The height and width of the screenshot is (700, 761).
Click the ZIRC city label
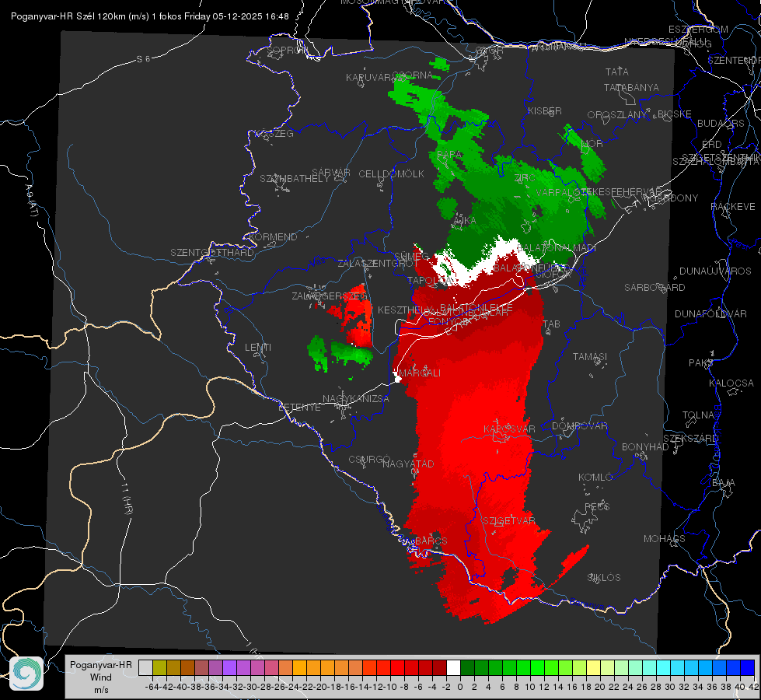pos(525,178)
